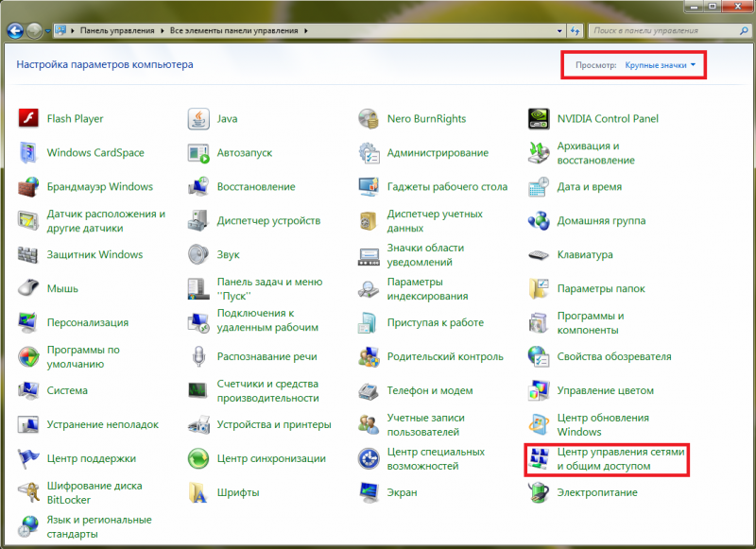The image size is (756, 549).
Task: Open the Flash Player icon
Action: (28, 118)
